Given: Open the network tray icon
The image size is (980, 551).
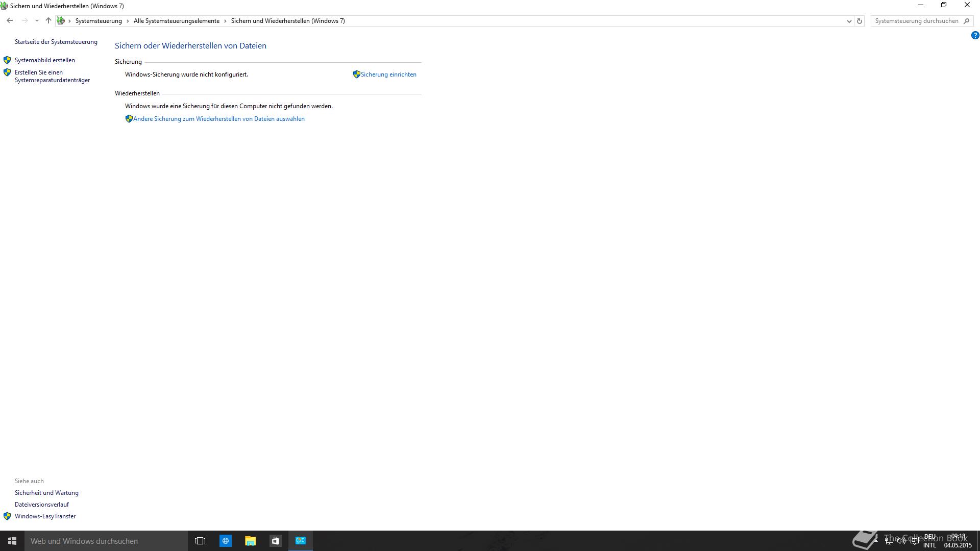Looking at the screenshot, I should click(x=889, y=541).
